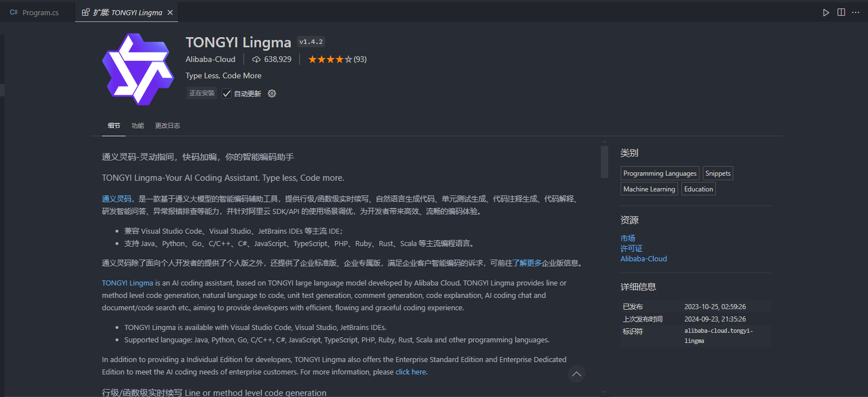Open the 许可证 license link

pyautogui.click(x=631, y=248)
